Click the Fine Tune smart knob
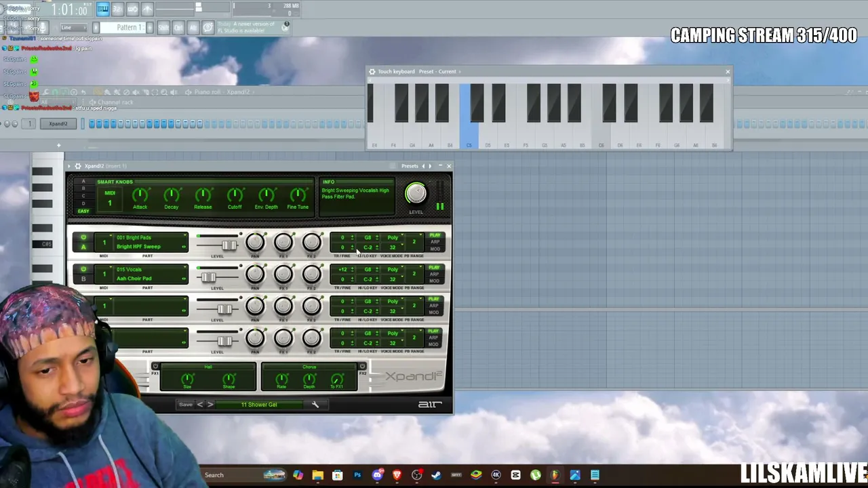The width and height of the screenshot is (868, 488). (x=298, y=195)
